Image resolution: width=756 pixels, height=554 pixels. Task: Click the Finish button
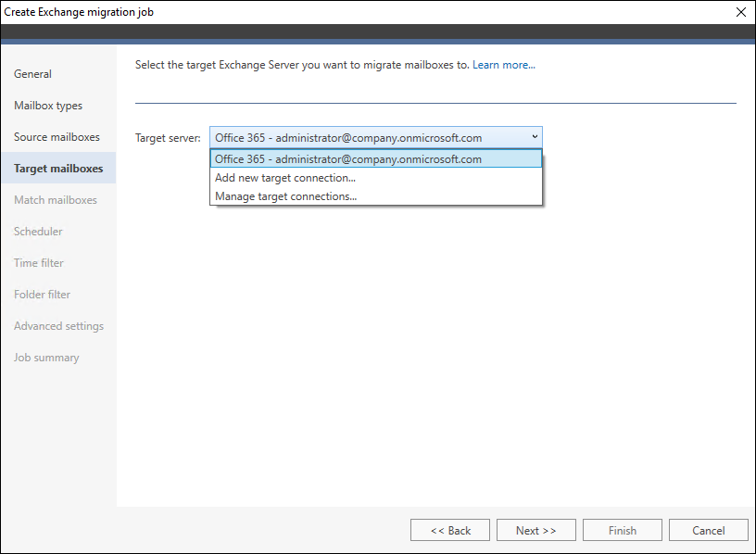click(622, 530)
